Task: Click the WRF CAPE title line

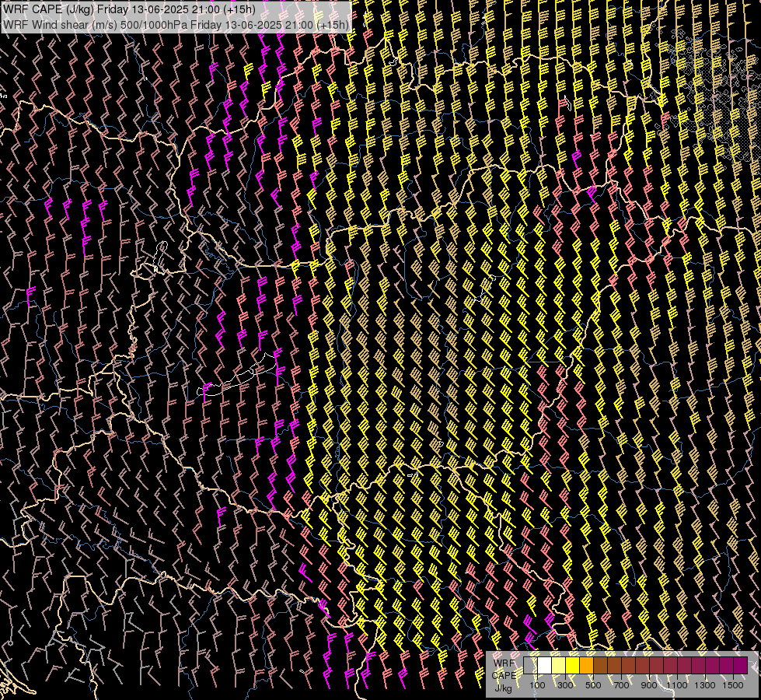Action: pos(129,9)
